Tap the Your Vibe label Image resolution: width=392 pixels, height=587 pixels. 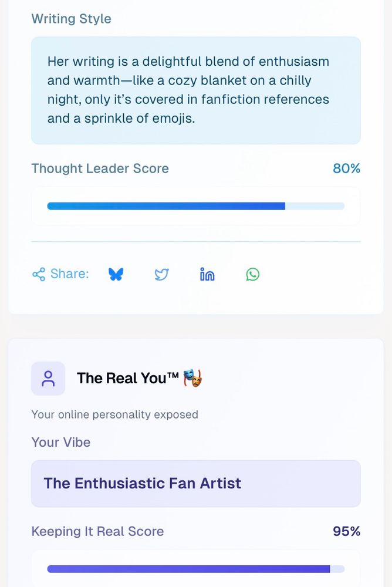61,442
